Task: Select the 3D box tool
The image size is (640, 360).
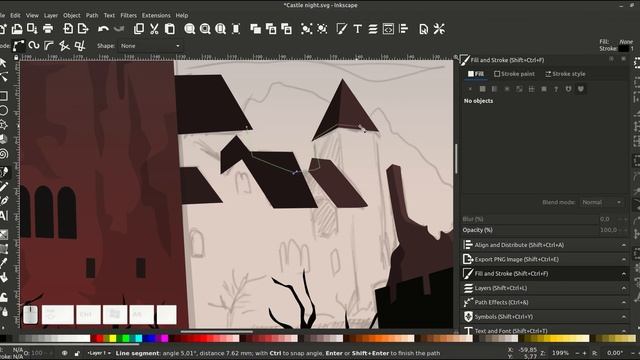Action: (x=4, y=139)
